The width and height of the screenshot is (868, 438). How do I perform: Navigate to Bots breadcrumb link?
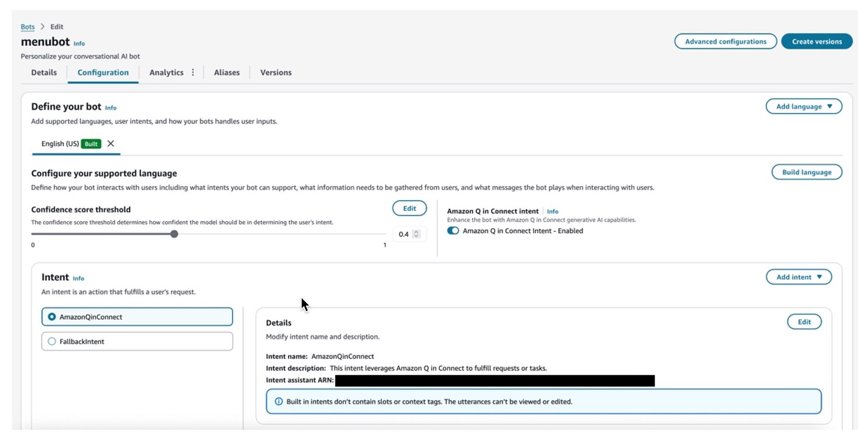coord(27,27)
